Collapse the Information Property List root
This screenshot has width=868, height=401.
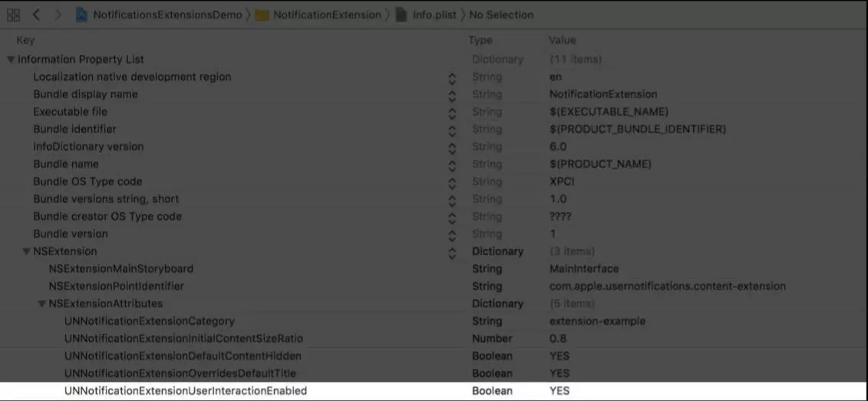coord(11,59)
